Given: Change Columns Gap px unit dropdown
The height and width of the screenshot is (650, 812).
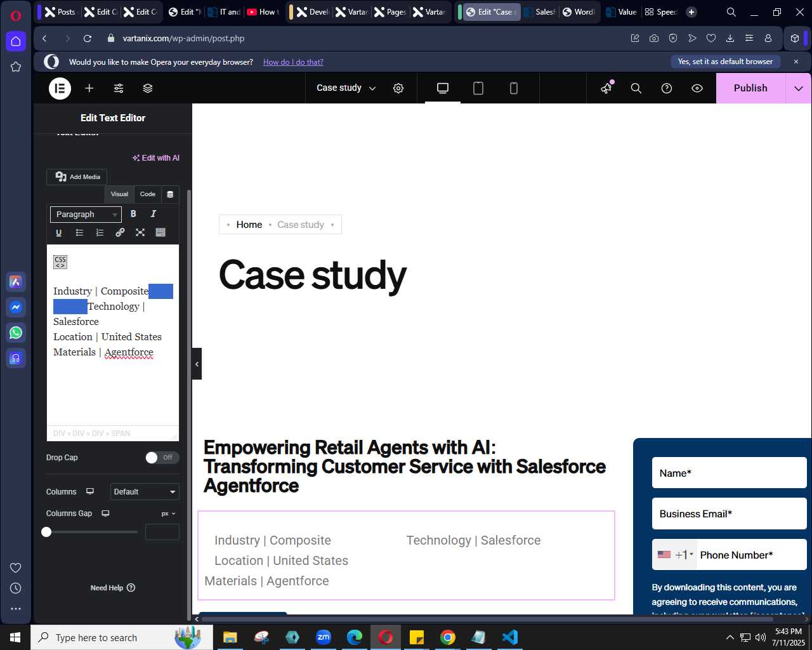Looking at the screenshot, I should coord(168,514).
